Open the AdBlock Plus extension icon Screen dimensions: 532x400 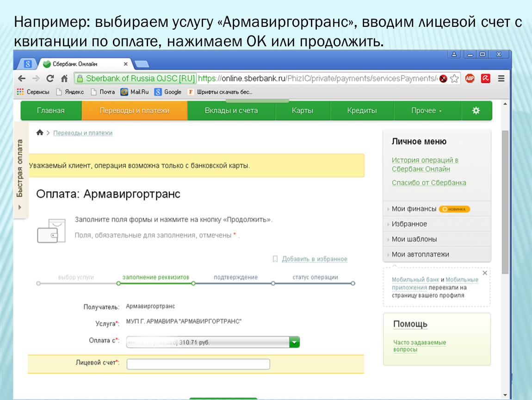coord(470,78)
